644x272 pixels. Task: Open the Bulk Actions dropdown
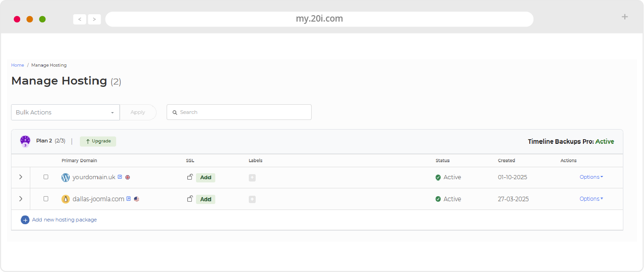pyautogui.click(x=65, y=112)
